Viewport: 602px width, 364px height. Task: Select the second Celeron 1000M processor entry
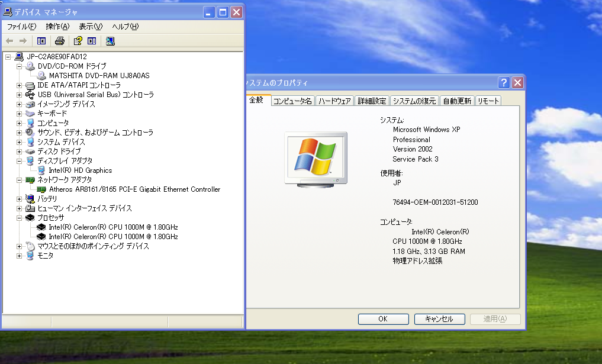(x=113, y=237)
